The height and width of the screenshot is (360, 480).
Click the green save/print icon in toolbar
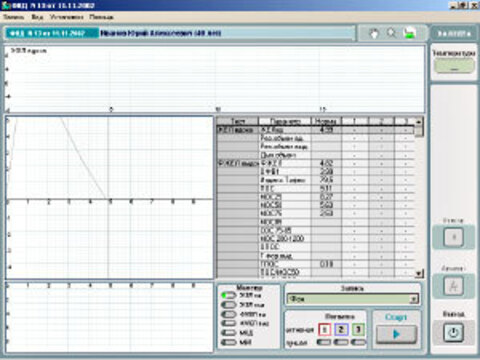click(410, 33)
